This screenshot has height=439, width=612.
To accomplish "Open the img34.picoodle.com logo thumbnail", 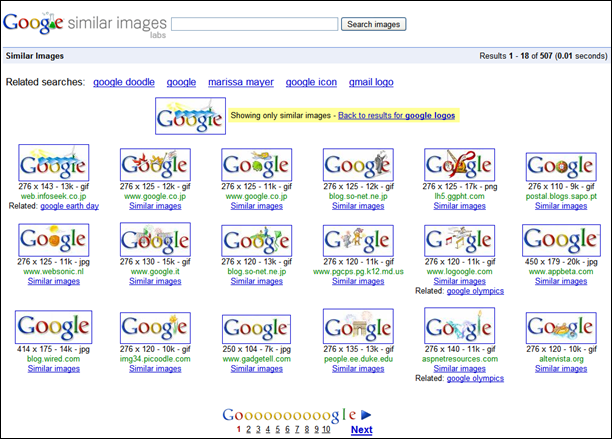I will point(155,328).
